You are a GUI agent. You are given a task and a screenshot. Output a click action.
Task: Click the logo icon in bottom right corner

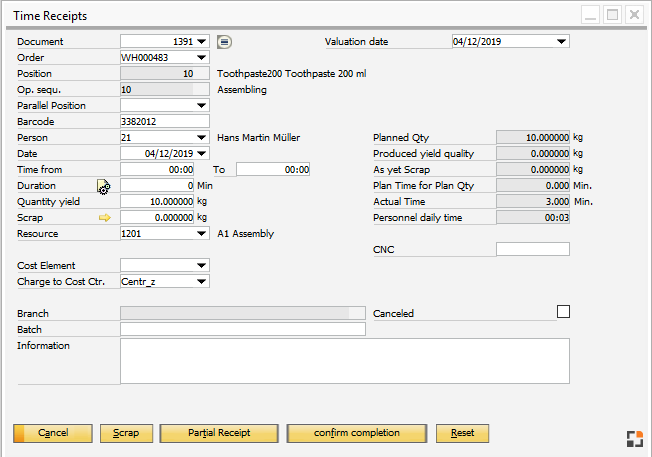(x=634, y=436)
